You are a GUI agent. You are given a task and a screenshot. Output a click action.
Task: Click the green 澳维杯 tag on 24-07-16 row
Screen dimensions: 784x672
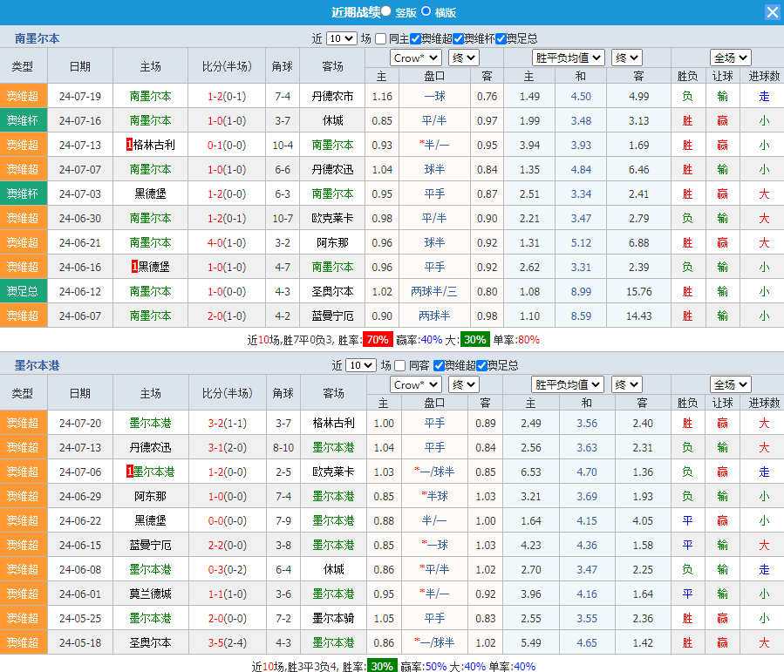(24, 120)
